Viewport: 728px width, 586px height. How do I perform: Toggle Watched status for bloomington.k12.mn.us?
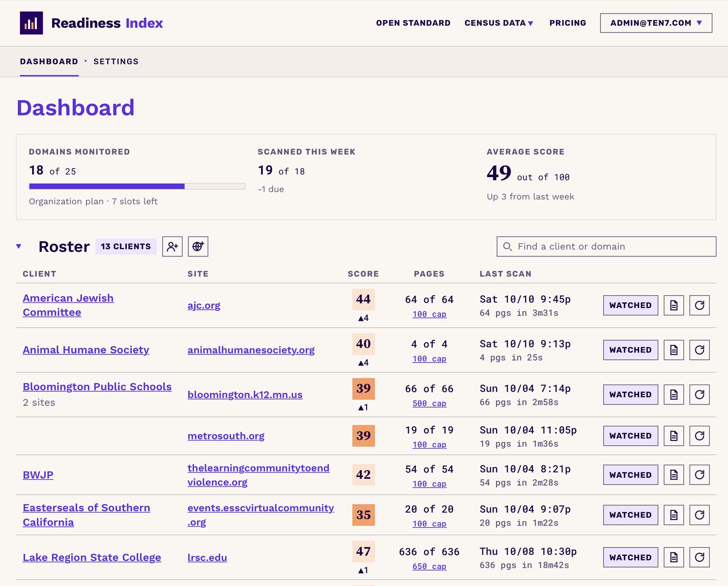[630, 395]
